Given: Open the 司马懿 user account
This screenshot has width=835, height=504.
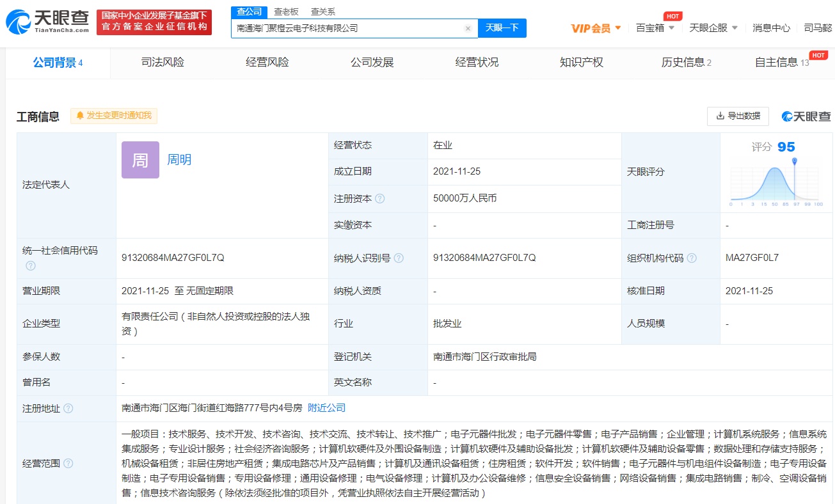Looking at the screenshot, I should point(818,28).
